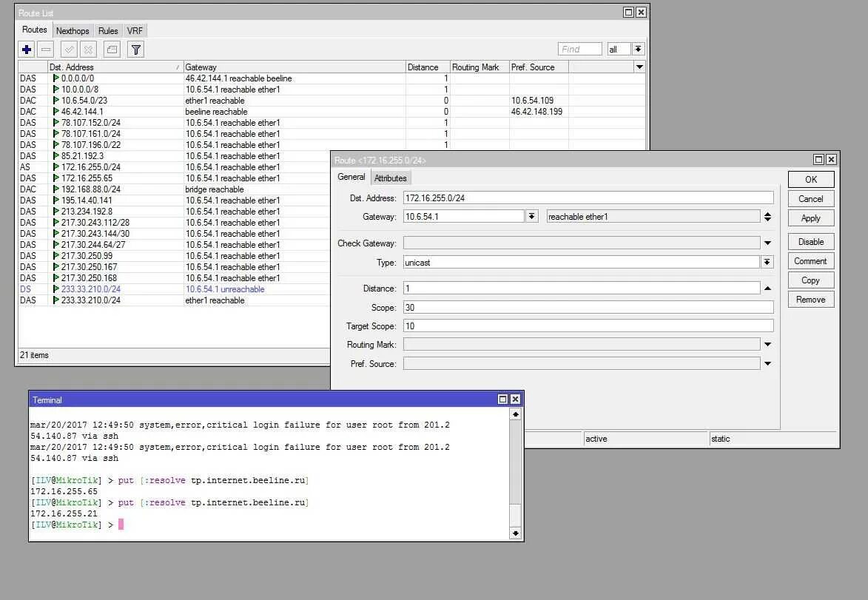The width and height of the screenshot is (868, 600).
Task: Select the unreachable 233.33.210.0/24 DS route
Action: tap(175, 289)
